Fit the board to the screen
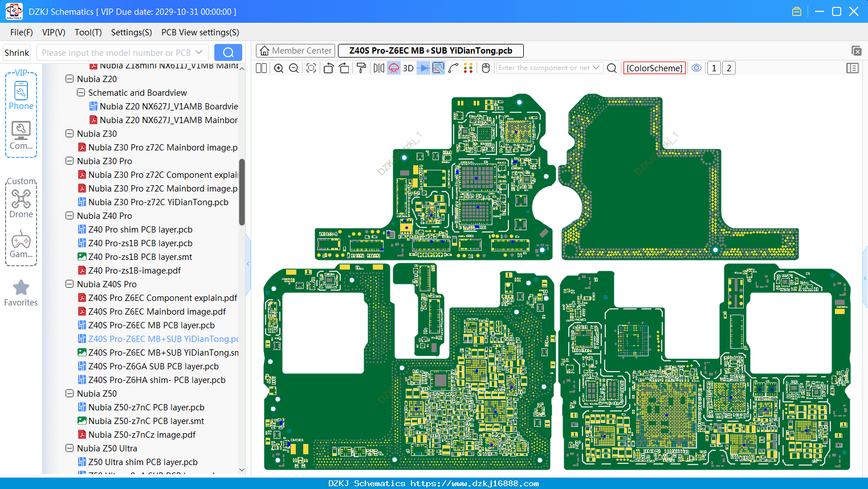 [x=311, y=68]
